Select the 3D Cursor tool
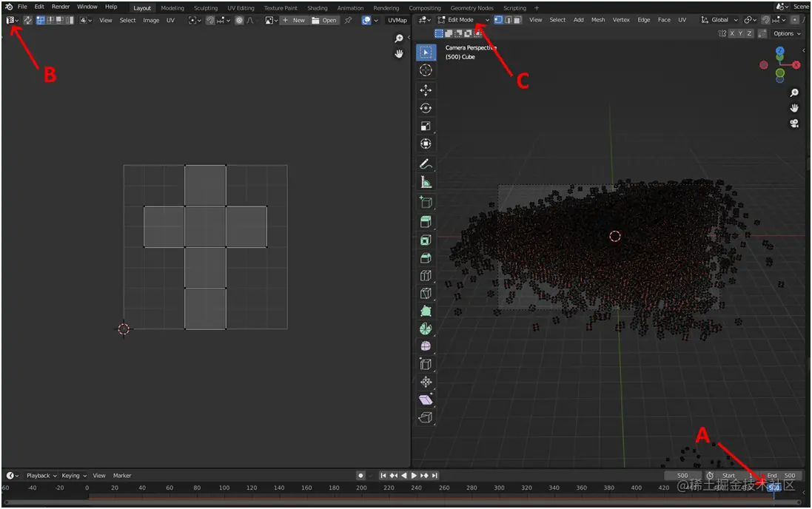The image size is (812, 509). (x=426, y=70)
